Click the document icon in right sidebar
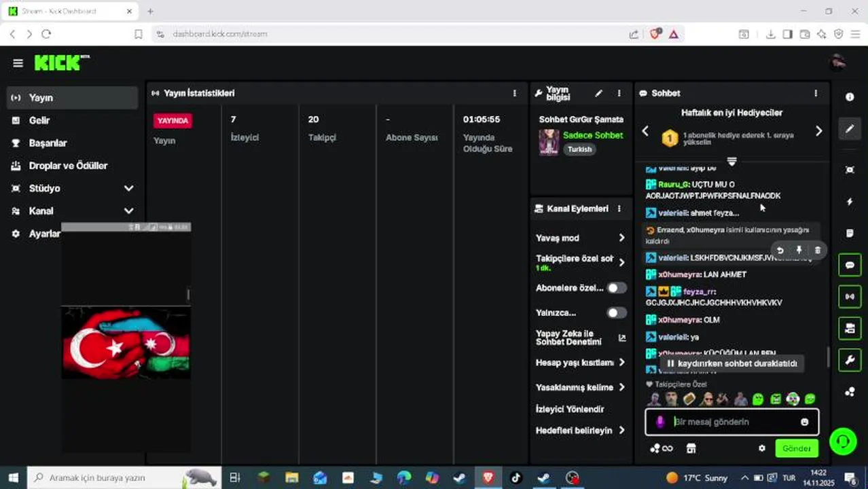 850,234
